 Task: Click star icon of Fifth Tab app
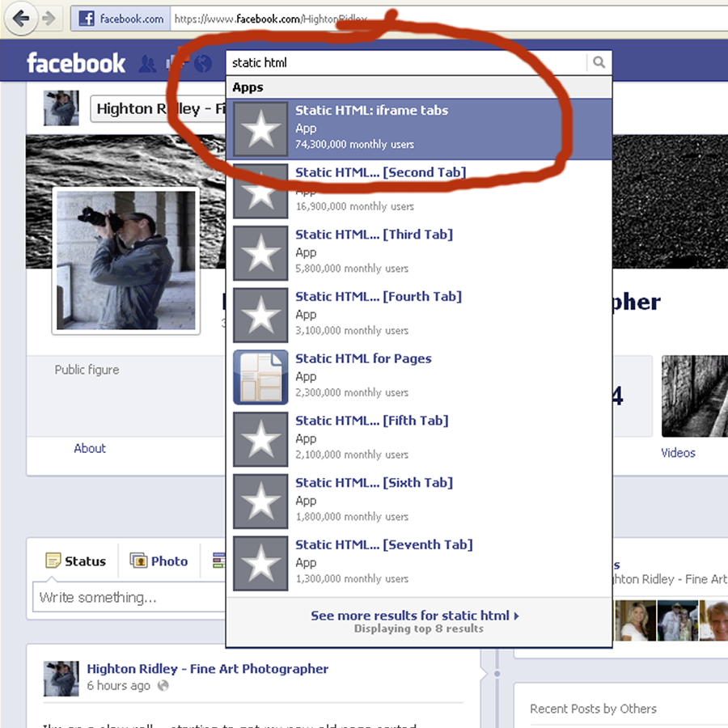coord(260,439)
